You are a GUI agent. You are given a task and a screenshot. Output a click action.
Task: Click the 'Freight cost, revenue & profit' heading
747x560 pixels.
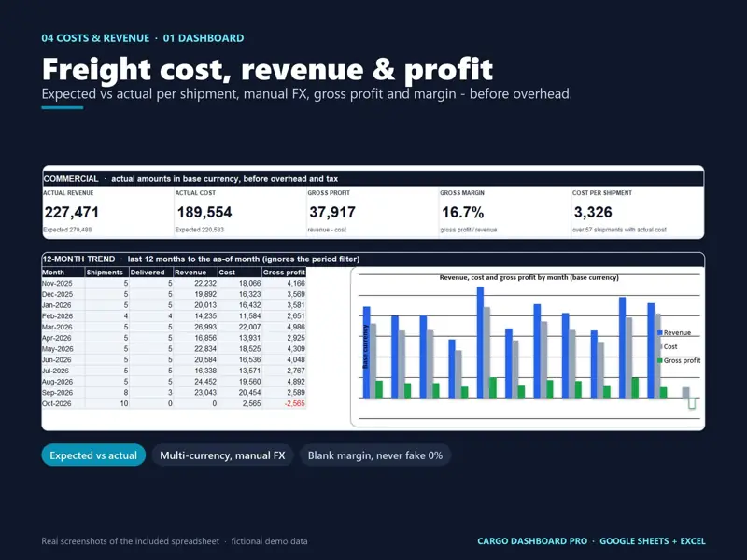pyautogui.click(x=267, y=69)
